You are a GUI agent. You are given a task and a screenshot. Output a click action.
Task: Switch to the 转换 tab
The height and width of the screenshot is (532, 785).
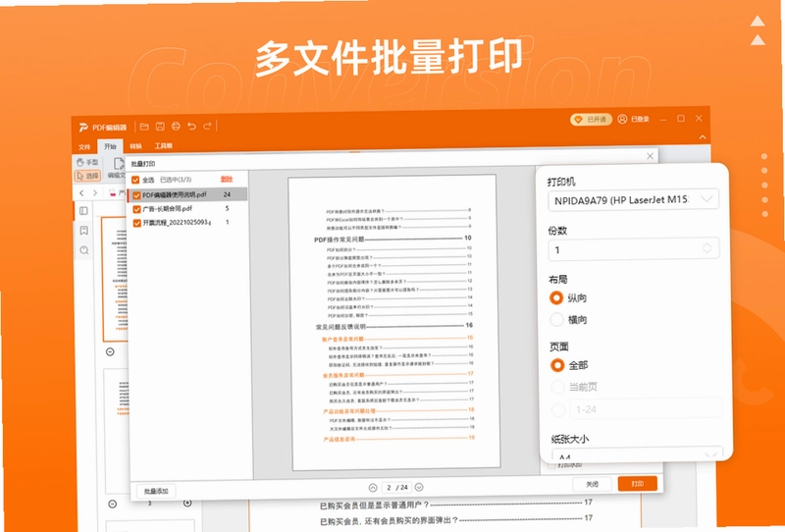coord(135,146)
